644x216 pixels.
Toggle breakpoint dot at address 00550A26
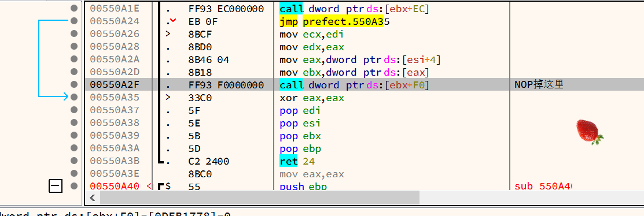point(74,33)
